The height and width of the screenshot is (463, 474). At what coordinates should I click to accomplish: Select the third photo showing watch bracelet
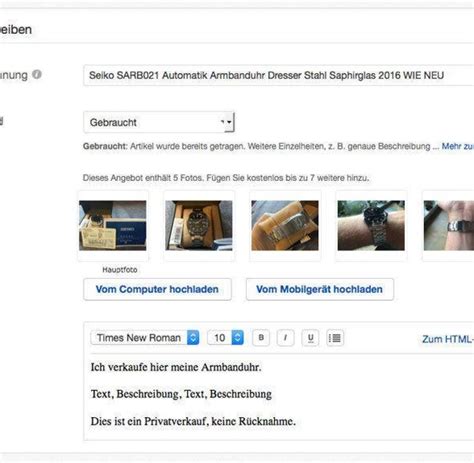tap(285, 225)
